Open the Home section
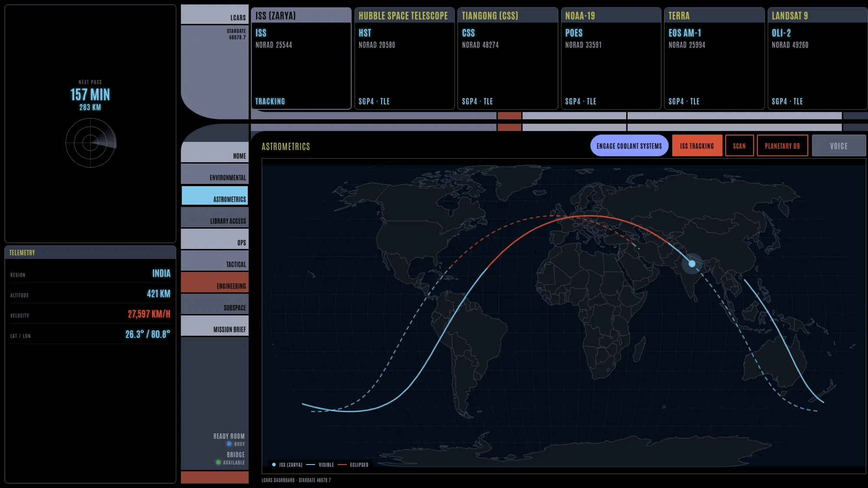The image size is (868, 488). click(x=215, y=152)
